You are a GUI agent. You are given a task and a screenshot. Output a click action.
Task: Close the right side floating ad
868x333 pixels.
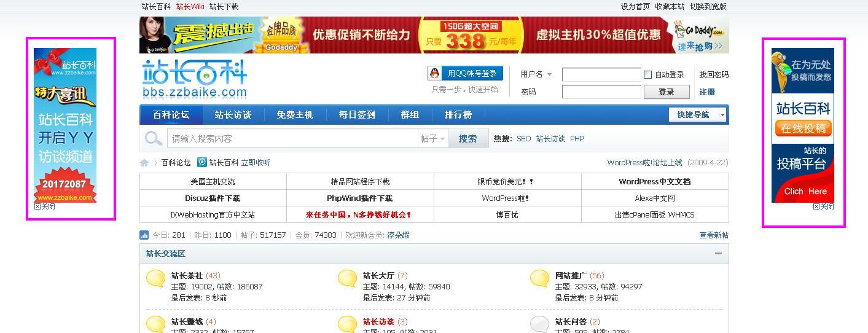point(823,206)
